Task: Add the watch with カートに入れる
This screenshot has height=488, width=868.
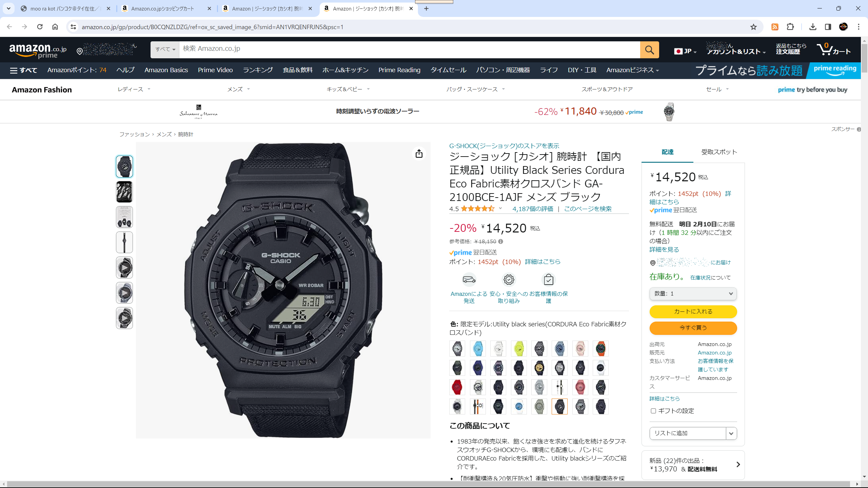Action: coord(693,311)
